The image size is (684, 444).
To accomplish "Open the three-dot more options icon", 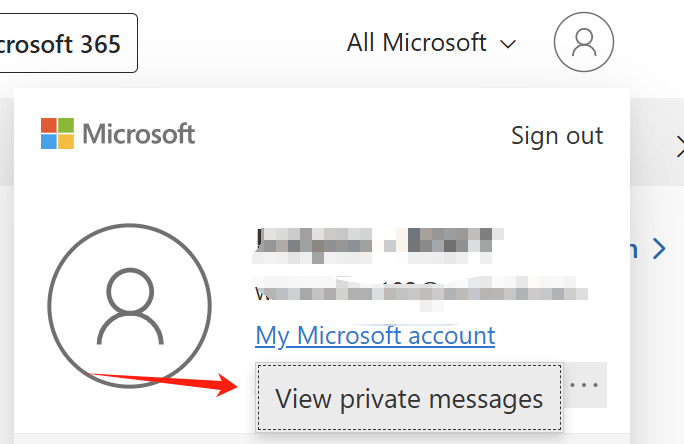I will click(x=584, y=385).
